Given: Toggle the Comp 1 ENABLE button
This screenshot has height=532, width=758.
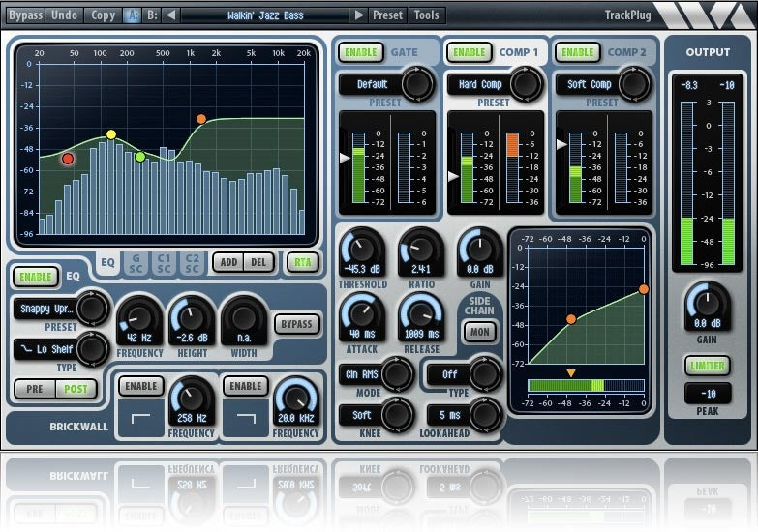Looking at the screenshot, I should point(469,52).
